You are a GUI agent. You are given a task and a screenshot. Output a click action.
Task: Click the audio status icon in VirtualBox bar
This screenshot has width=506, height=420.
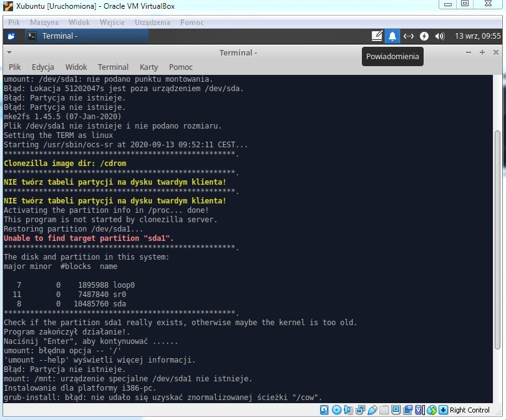click(348, 409)
